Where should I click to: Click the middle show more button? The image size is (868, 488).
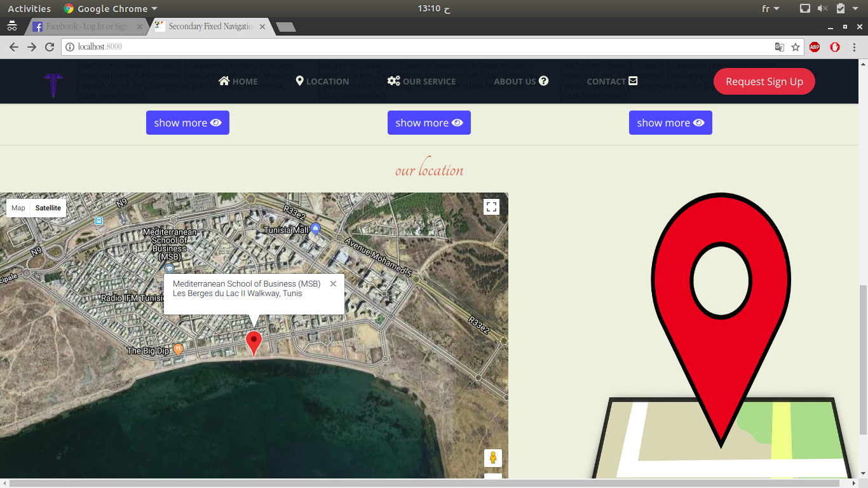[x=429, y=123]
